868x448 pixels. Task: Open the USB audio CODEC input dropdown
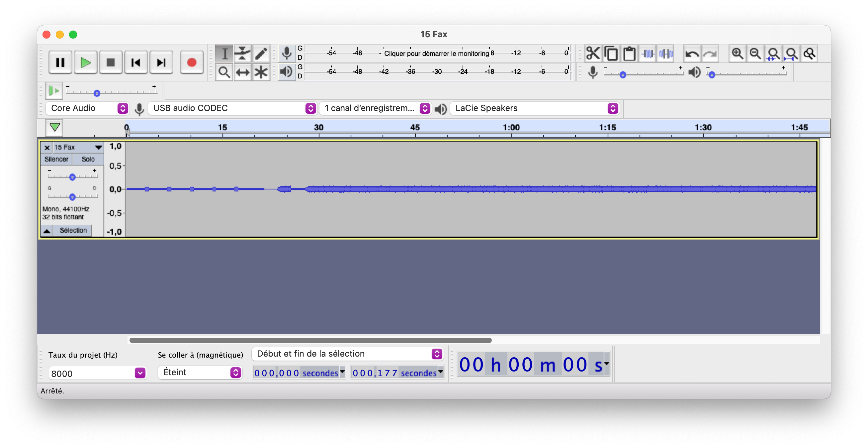tap(232, 108)
